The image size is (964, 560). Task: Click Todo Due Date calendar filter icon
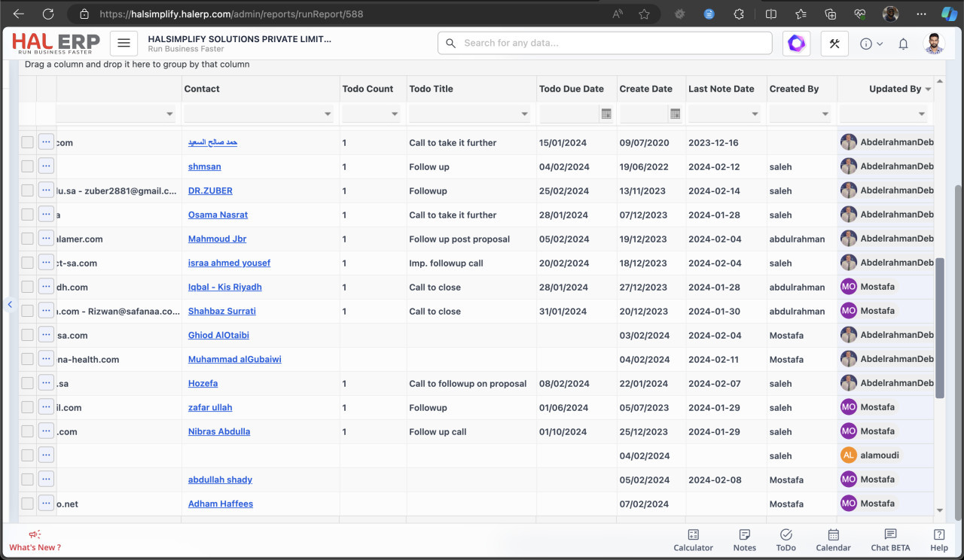click(606, 114)
